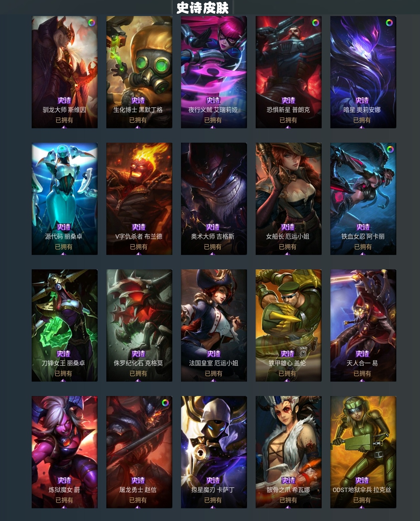Open the V字仇杀者 布兰德 skin card
This screenshot has height=521, width=420.
[139, 199]
